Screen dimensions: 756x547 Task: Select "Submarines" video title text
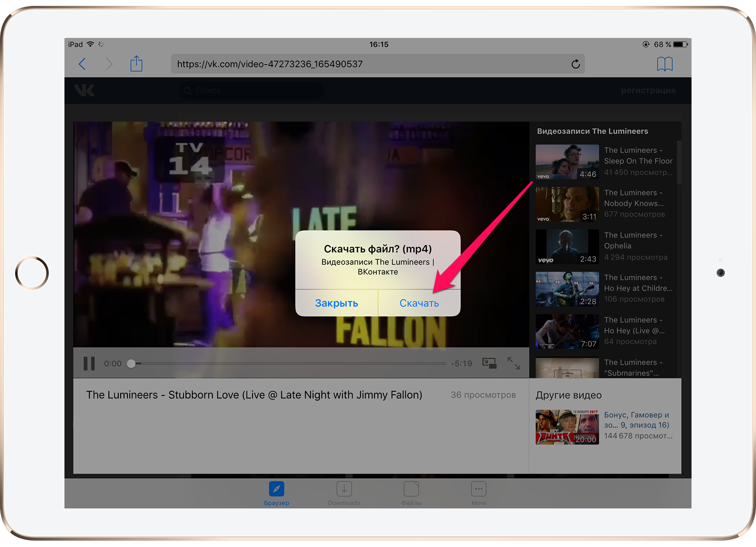tap(633, 368)
